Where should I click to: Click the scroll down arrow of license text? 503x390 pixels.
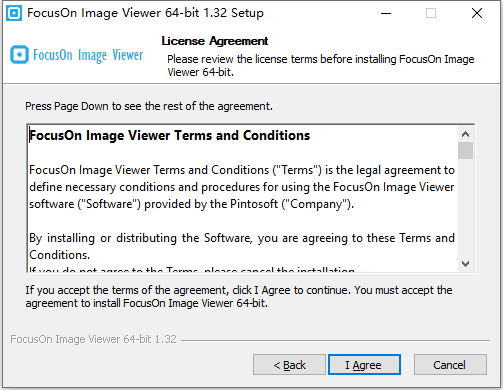pos(465,264)
